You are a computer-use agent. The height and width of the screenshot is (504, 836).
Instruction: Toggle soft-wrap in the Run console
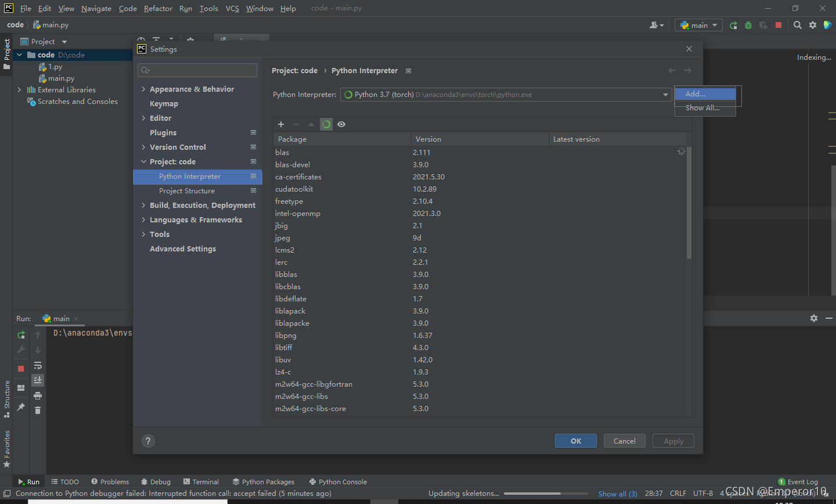pyautogui.click(x=38, y=366)
